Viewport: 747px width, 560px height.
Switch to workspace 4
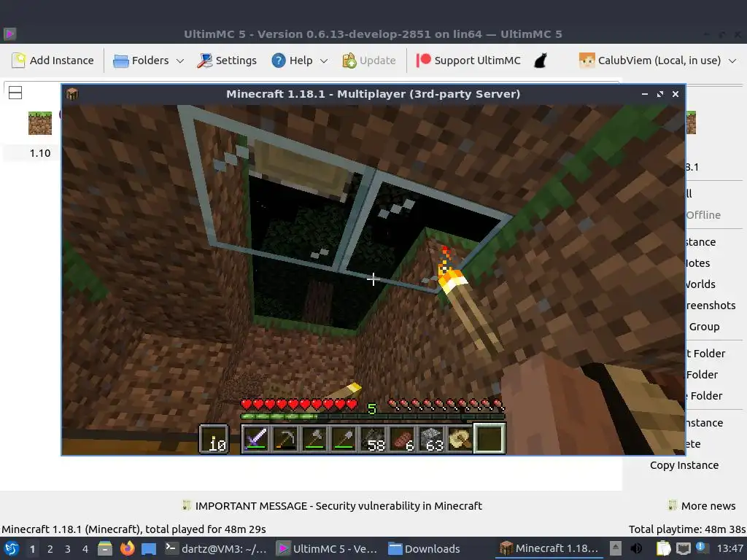pyautogui.click(x=85, y=549)
